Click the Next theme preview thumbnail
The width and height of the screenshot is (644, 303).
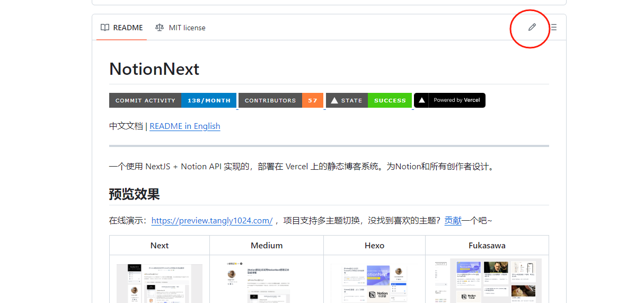pyautogui.click(x=160, y=283)
